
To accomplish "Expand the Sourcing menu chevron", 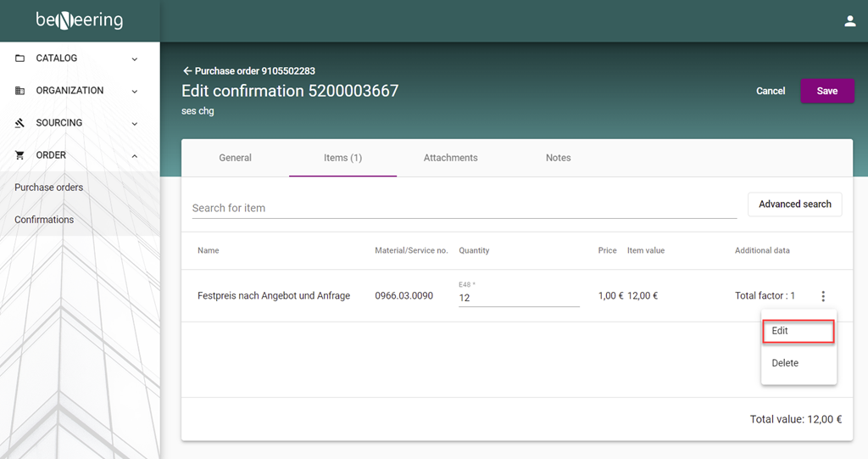I will (x=135, y=123).
